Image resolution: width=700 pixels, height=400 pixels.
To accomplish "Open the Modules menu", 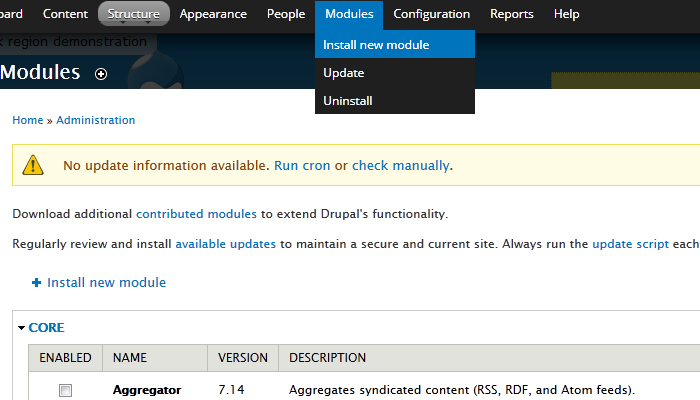I will pos(349,14).
